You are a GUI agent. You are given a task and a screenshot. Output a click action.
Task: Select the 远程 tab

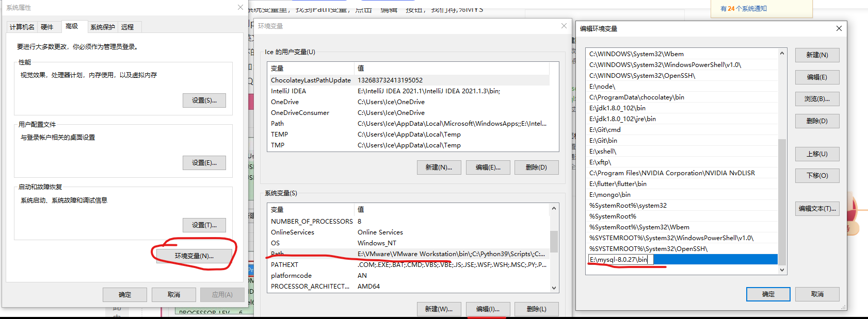point(127,27)
